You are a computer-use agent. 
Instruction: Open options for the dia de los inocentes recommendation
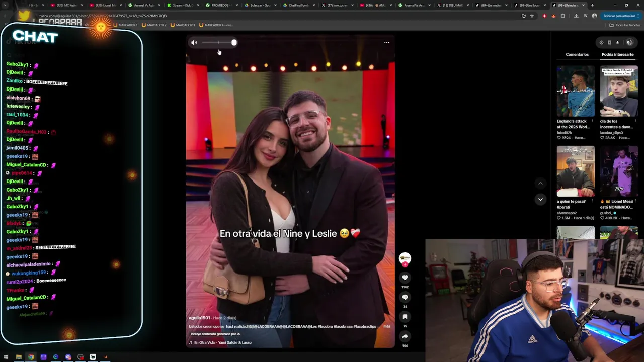click(636, 121)
